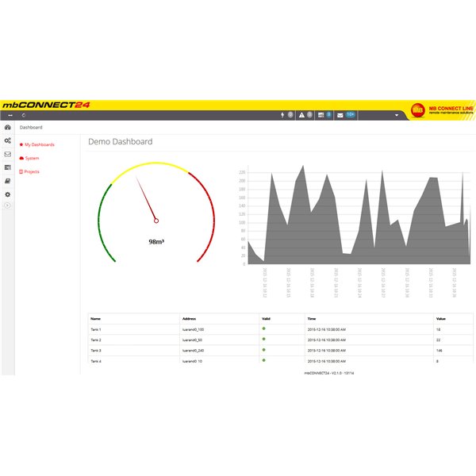Select My Dashboards in navigation menu
476x476 pixels.
tap(38, 145)
